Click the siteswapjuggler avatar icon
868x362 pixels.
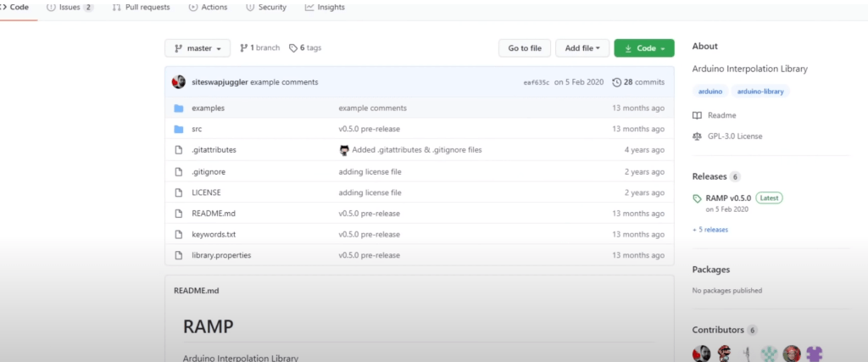click(x=179, y=82)
